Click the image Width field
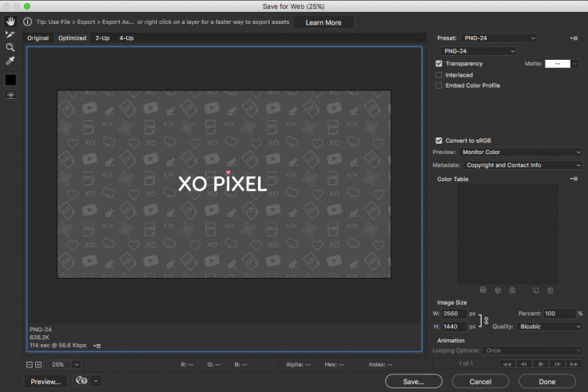The width and height of the screenshot is (588, 392). 454,314
